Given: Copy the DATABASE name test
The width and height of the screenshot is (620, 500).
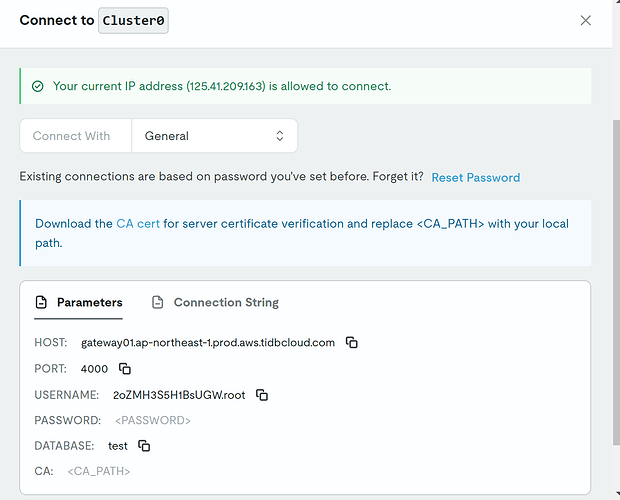Looking at the screenshot, I should click(144, 446).
